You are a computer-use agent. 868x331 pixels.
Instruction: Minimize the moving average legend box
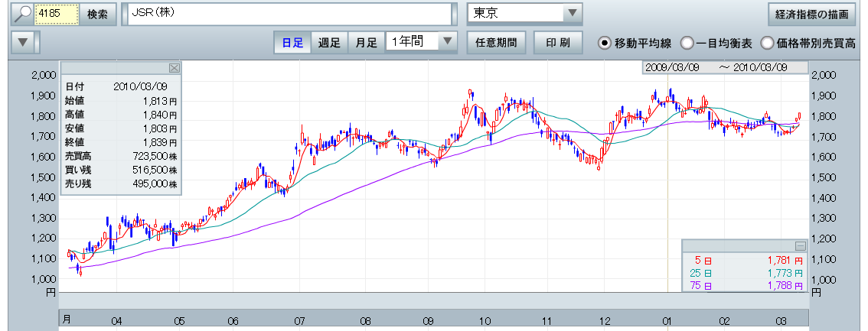(x=801, y=246)
